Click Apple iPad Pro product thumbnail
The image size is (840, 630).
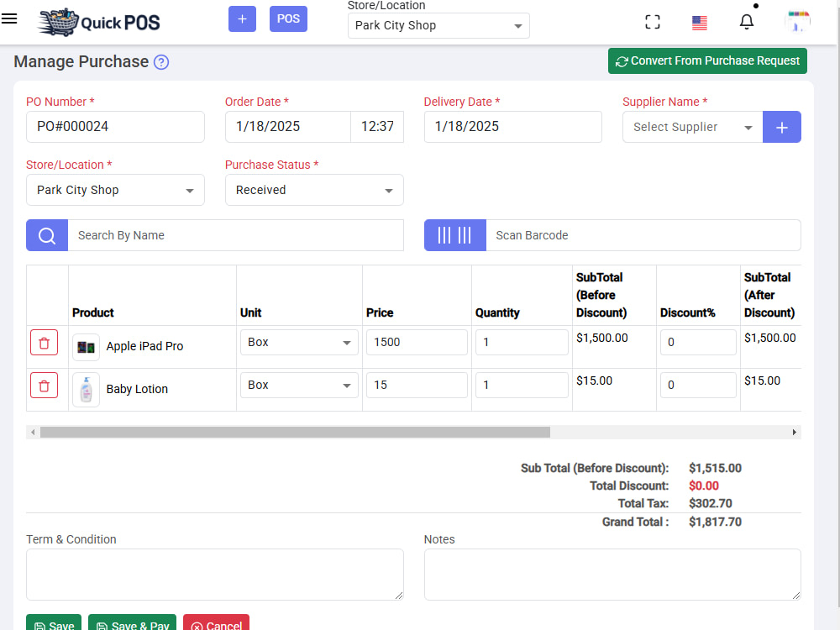pos(86,347)
